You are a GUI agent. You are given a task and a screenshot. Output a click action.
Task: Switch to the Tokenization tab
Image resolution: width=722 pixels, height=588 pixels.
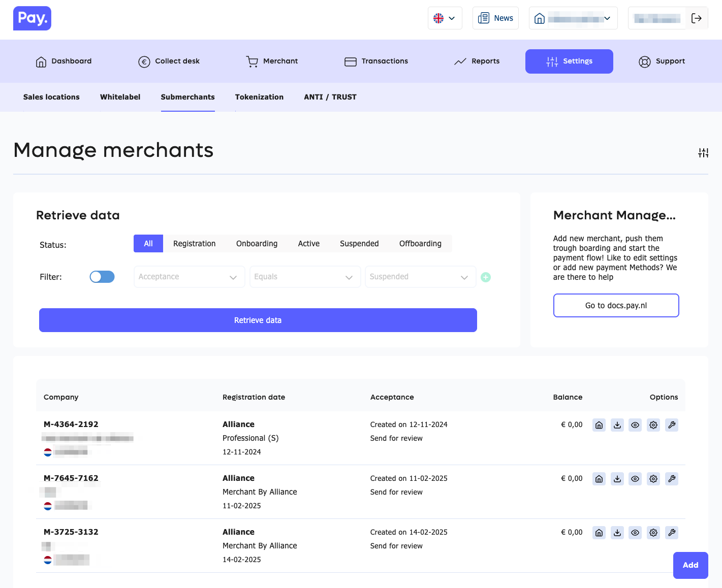(x=259, y=97)
